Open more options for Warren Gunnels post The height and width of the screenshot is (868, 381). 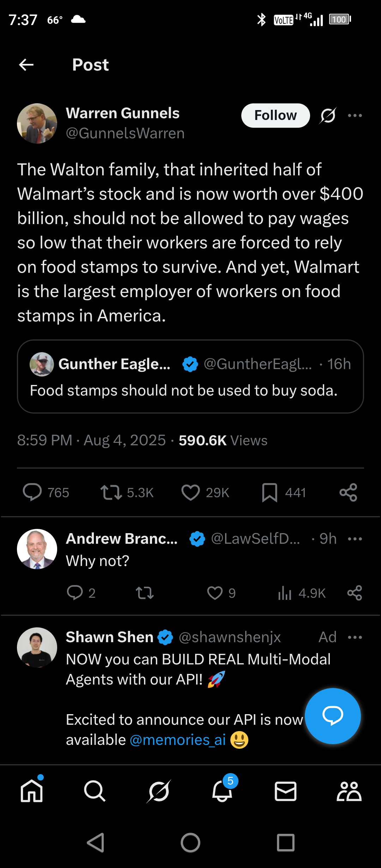[x=355, y=115]
